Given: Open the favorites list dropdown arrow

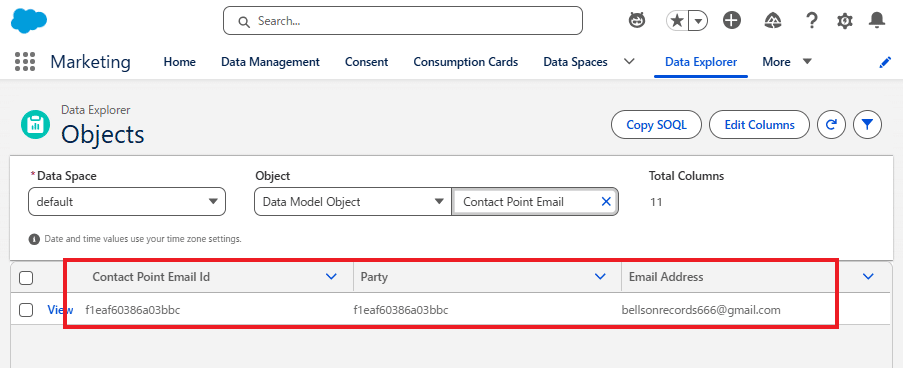Looking at the screenshot, I should click(x=698, y=21).
